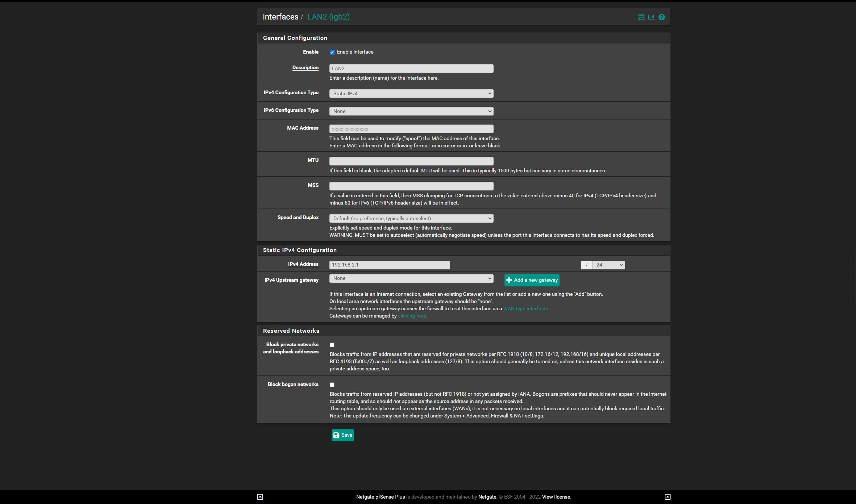856x504 pixels.
Task: Click the LAN2 (igb2) breadcrumb title
Action: coord(328,17)
